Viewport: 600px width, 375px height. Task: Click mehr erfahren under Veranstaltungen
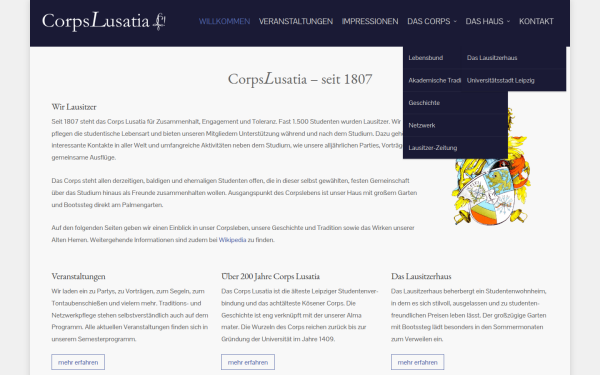coord(78,362)
